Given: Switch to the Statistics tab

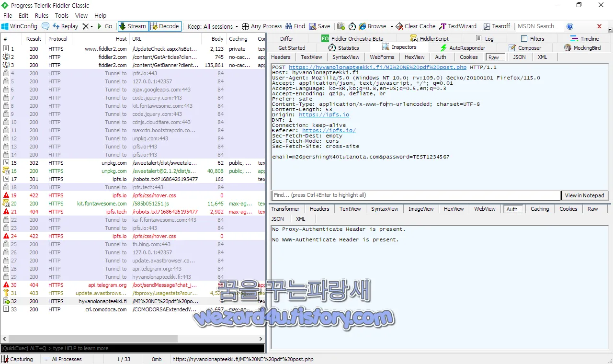Looking at the screenshot, I should (343, 48).
